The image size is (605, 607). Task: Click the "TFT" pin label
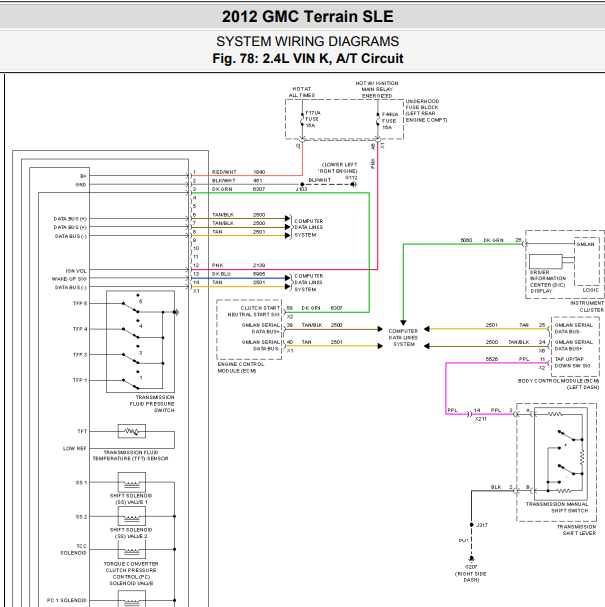[82, 431]
